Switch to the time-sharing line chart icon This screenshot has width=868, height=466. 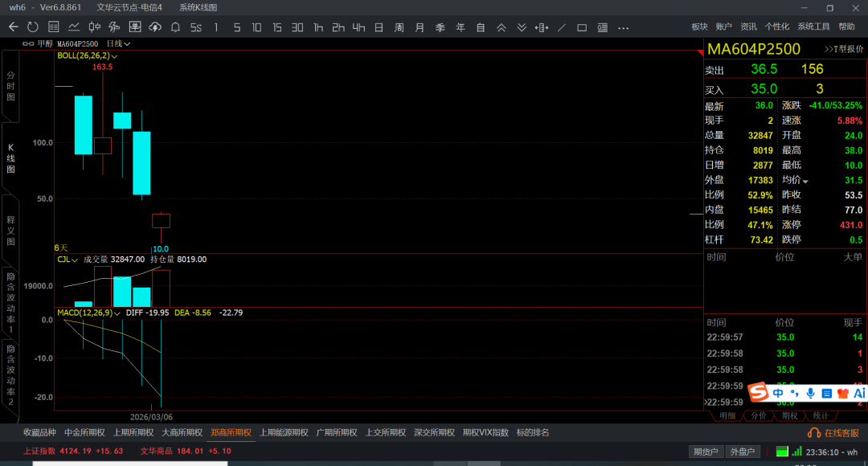pyautogui.click(x=74, y=27)
